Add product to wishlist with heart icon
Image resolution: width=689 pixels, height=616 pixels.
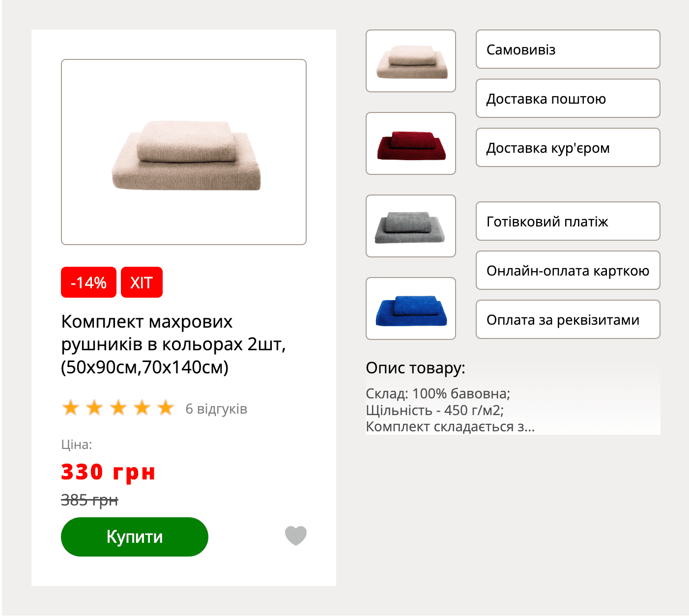click(x=296, y=536)
